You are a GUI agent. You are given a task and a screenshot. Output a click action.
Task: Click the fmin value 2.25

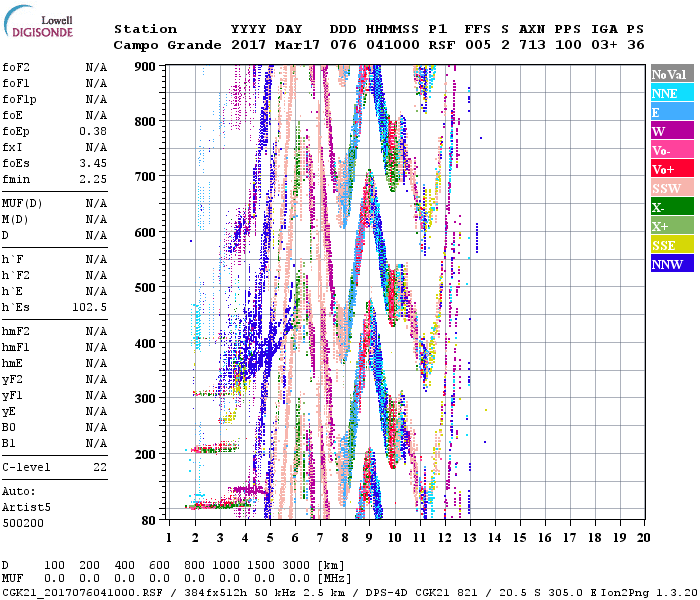click(x=93, y=179)
